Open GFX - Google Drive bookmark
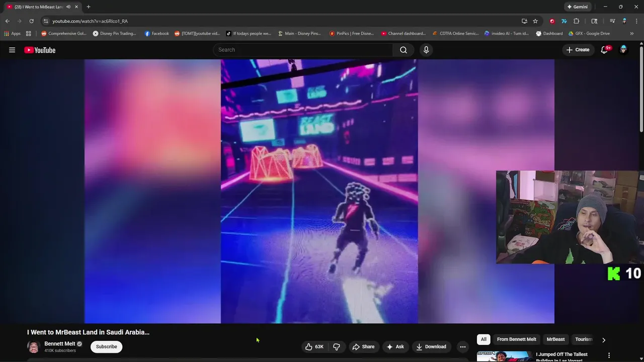Screen dimensions: 644x362 coord(589,34)
